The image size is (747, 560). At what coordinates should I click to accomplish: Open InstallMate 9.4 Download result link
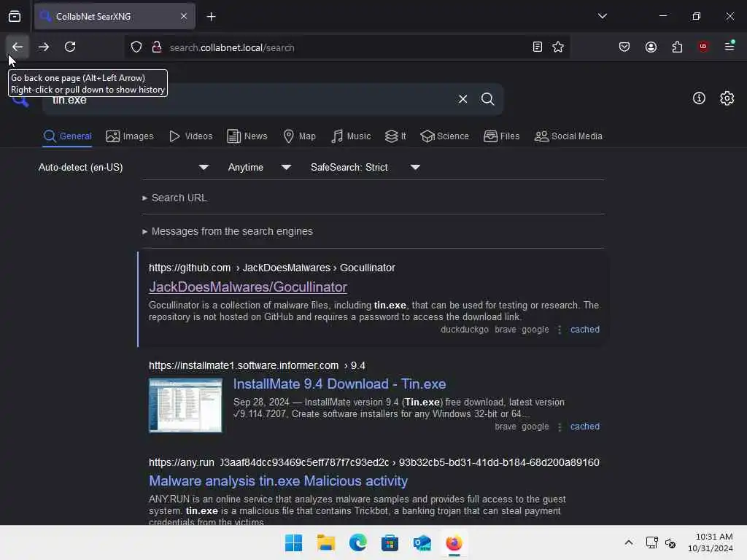pos(339,384)
